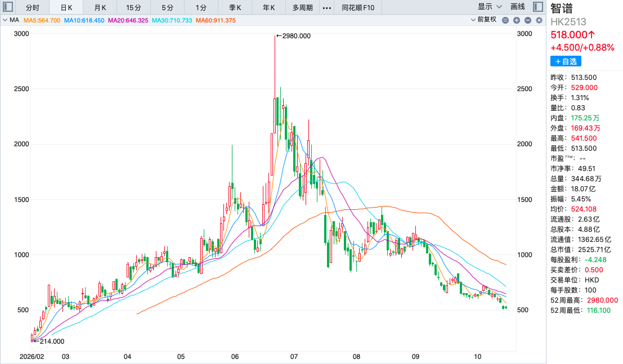
Task: Click the 每股盈利 value -4.248
Action: pyautogui.click(x=595, y=260)
